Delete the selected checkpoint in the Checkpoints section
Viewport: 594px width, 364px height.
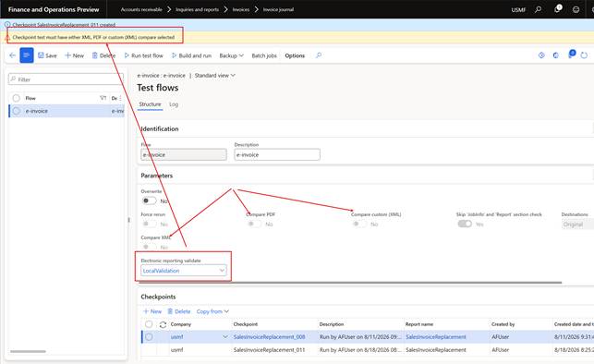click(179, 311)
